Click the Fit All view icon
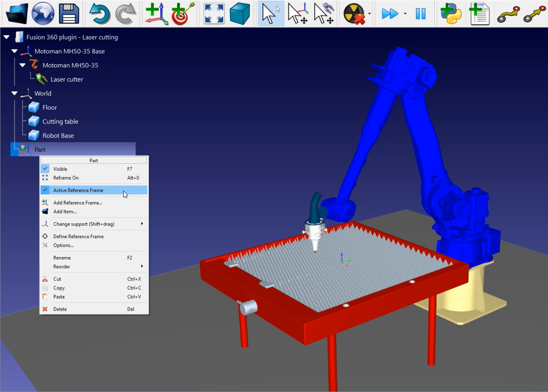 click(x=214, y=13)
